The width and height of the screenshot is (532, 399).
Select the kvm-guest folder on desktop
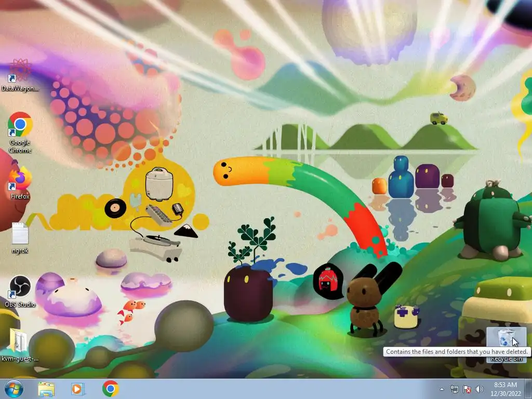tap(19, 341)
